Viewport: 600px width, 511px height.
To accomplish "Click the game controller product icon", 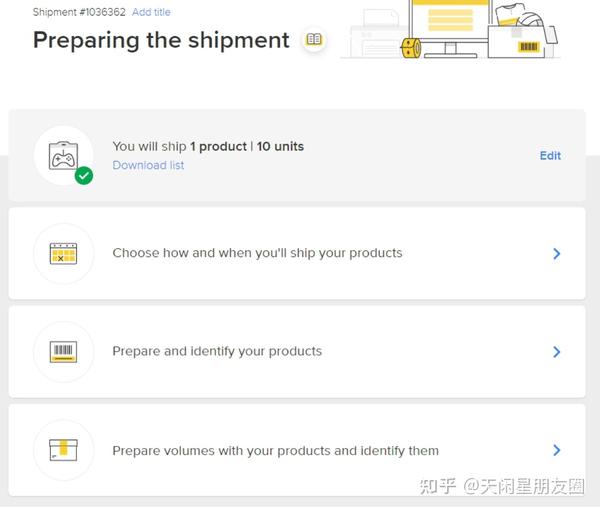I will point(63,153).
